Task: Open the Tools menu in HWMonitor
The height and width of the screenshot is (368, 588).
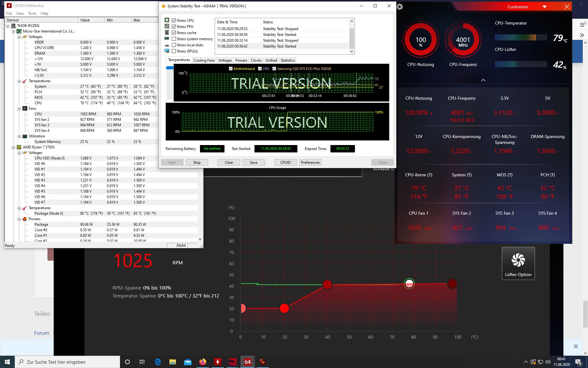Action: pyautogui.click(x=32, y=13)
